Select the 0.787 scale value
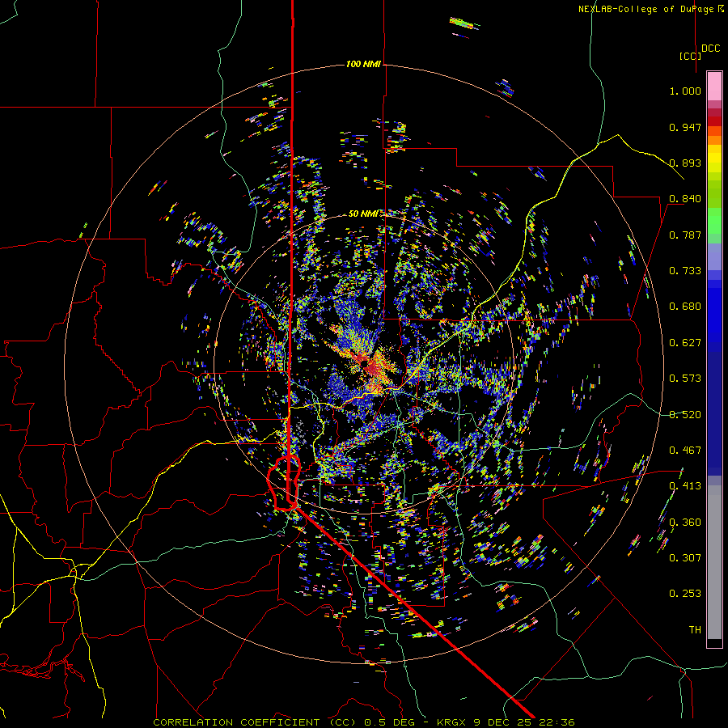 [685, 235]
